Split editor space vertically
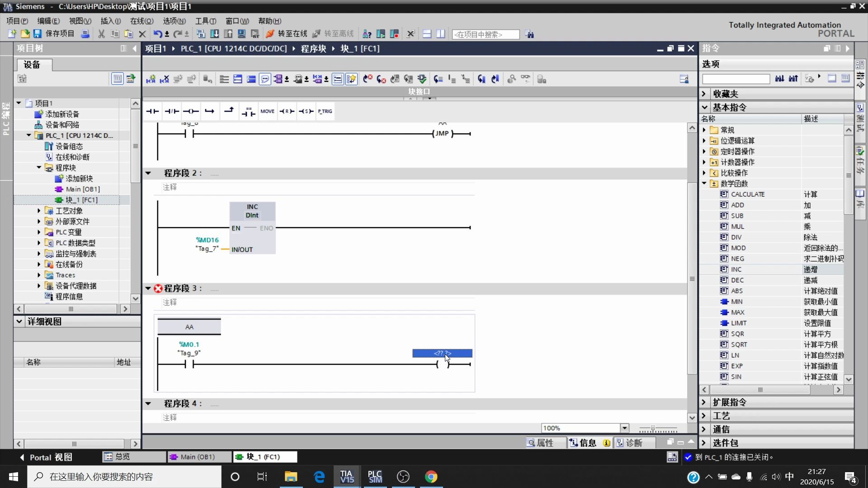 [440, 34]
